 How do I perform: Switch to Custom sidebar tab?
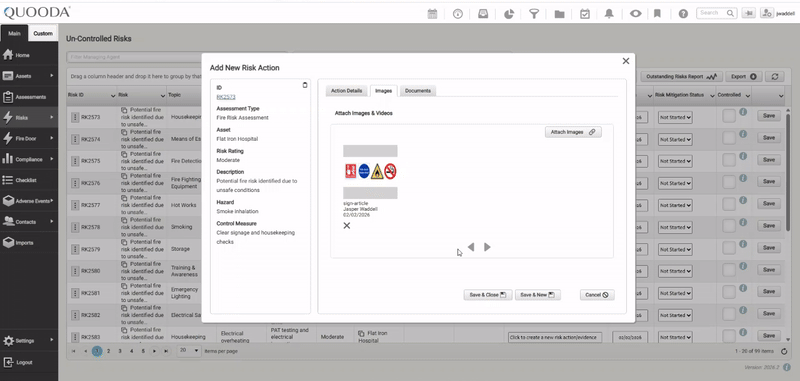pos(43,33)
